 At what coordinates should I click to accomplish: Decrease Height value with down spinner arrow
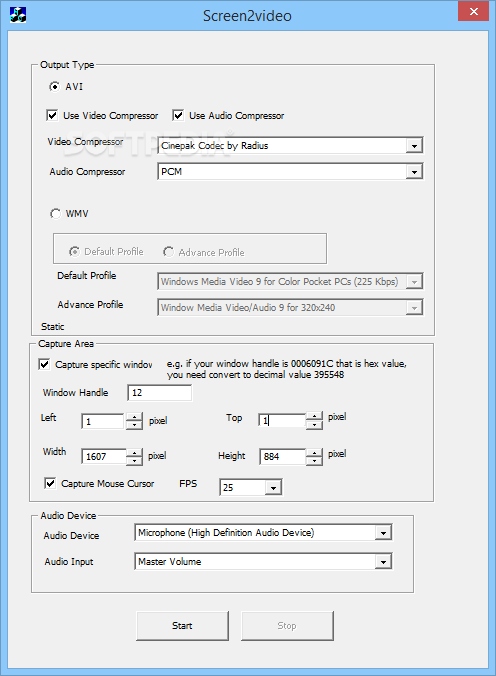tap(314, 460)
